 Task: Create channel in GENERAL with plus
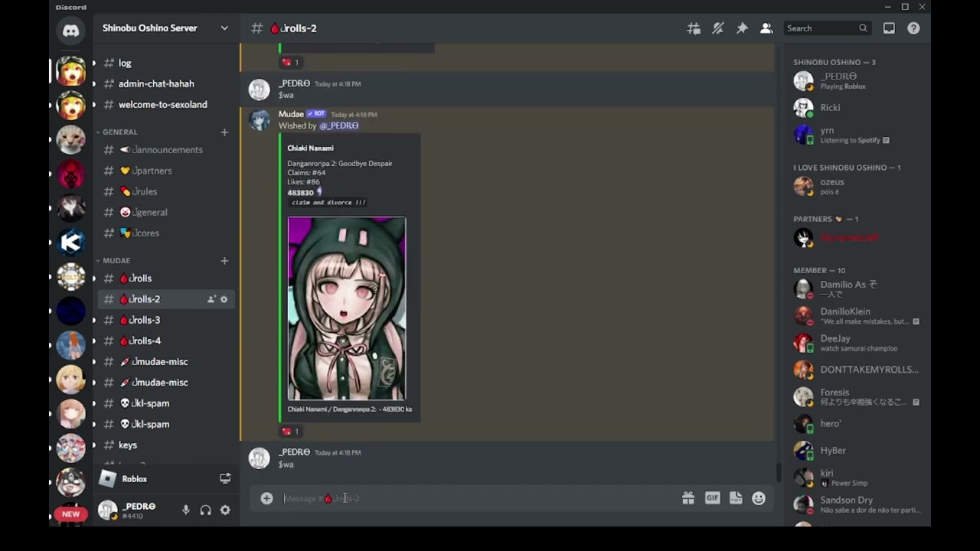(x=224, y=132)
